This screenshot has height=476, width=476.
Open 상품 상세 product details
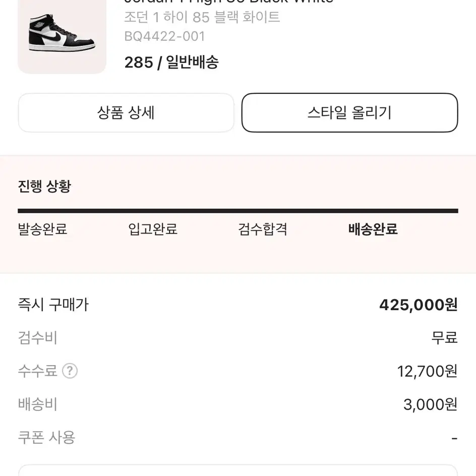(x=126, y=112)
